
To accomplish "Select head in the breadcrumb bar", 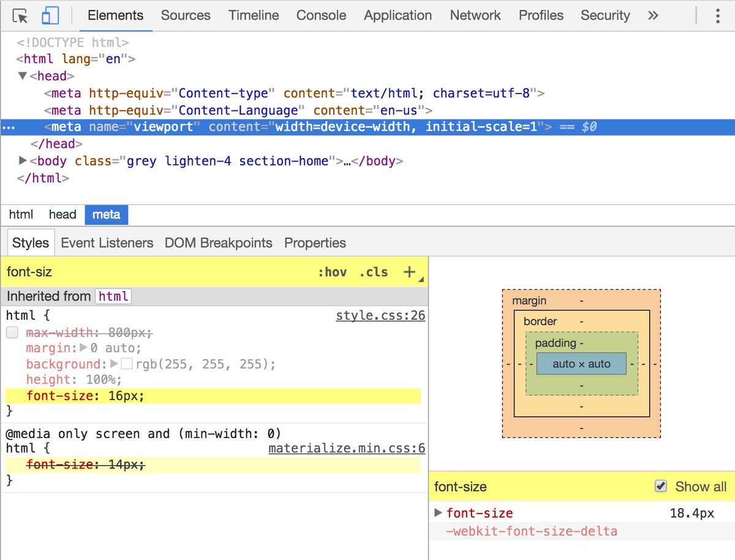I will pyautogui.click(x=62, y=214).
